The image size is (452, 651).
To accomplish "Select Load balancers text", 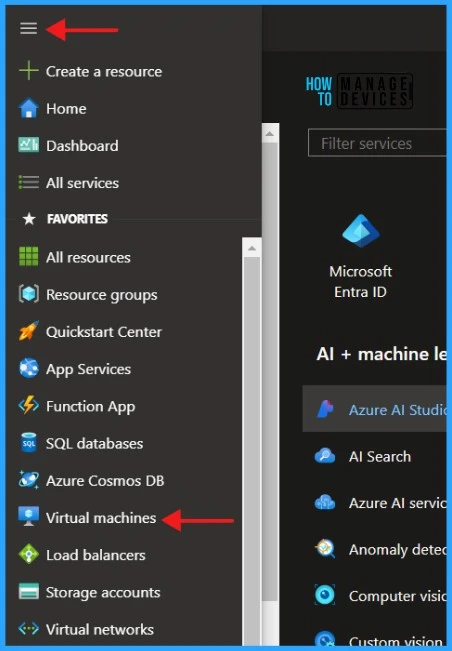I will pos(95,555).
